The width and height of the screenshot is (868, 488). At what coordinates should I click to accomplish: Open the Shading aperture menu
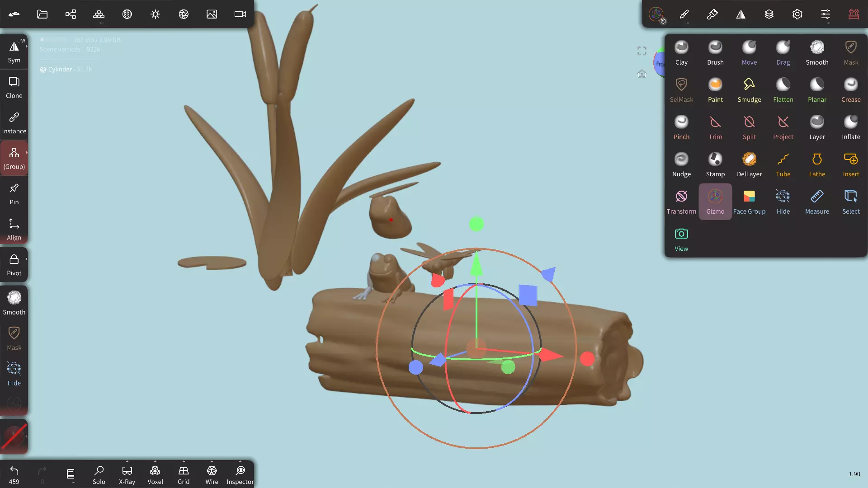(184, 14)
